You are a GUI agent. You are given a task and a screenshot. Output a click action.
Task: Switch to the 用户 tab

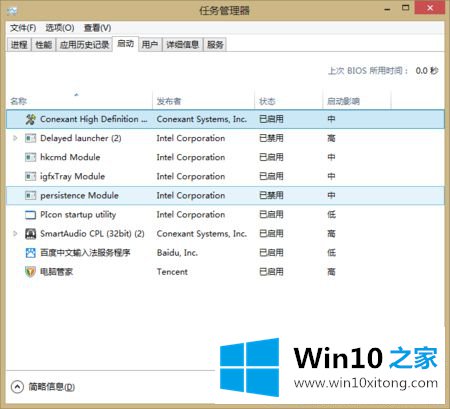tap(150, 45)
